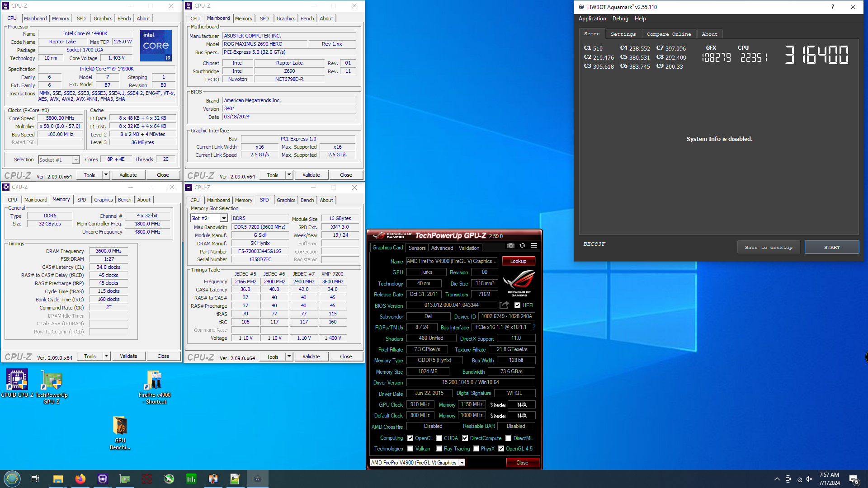This screenshot has width=868, height=488.
Task: Open the Slot #2 memory slot dropdown
Action: click(x=209, y=218)
